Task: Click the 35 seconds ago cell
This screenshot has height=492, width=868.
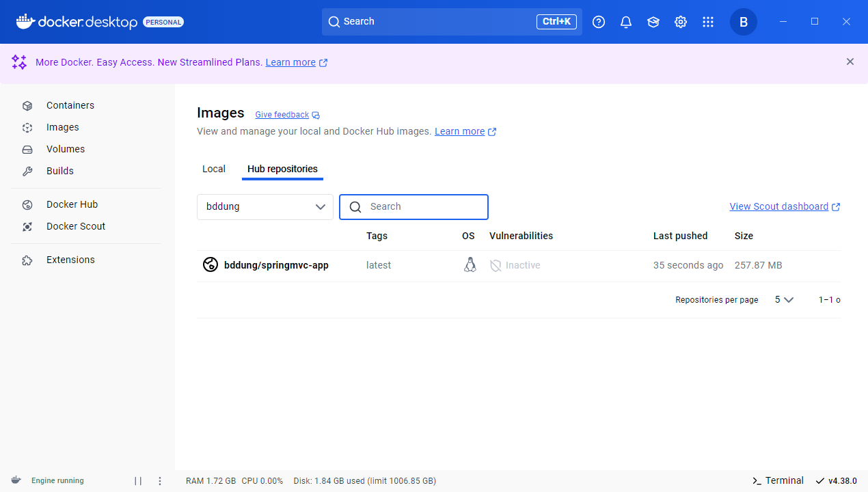Action: [x=688, y=265]
